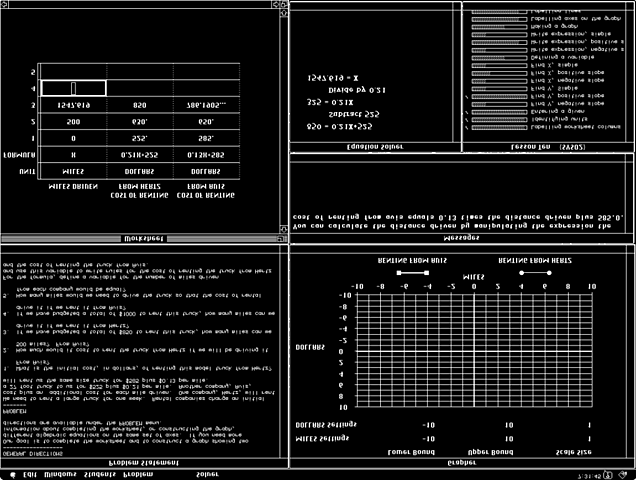
Task: Click the Find Y, positive slope skill bar
Action: tap(499, 97)
